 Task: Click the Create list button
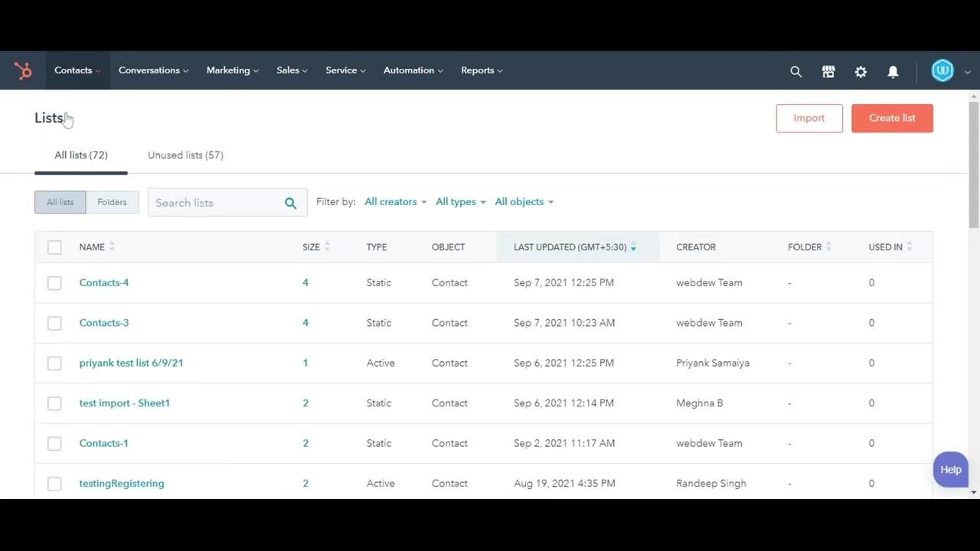(x=892, y=119)
